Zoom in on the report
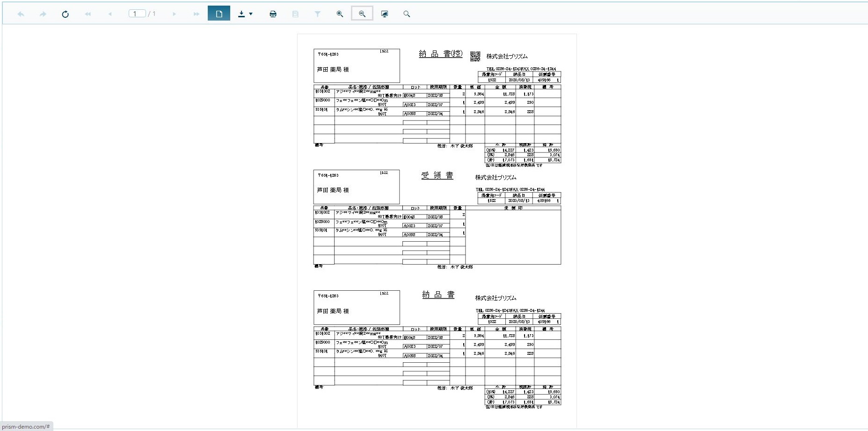 pos(340,14)
